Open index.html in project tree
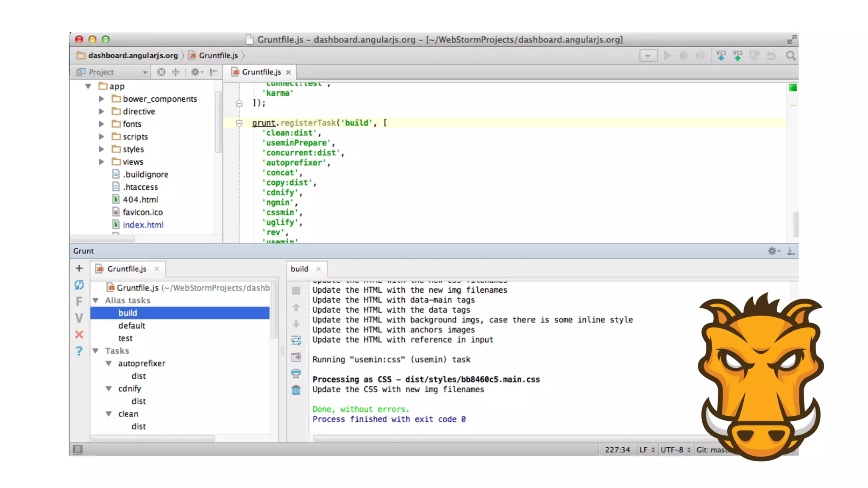Screen dimensions: 868x488 click(x=143, y=225)
